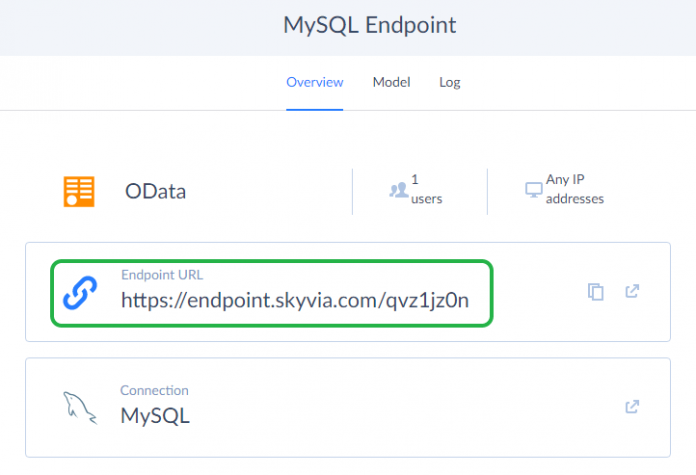The image size is (696, 475).
Task: Click the orange OData endpoint icon
Action: (x=78, y=191)
